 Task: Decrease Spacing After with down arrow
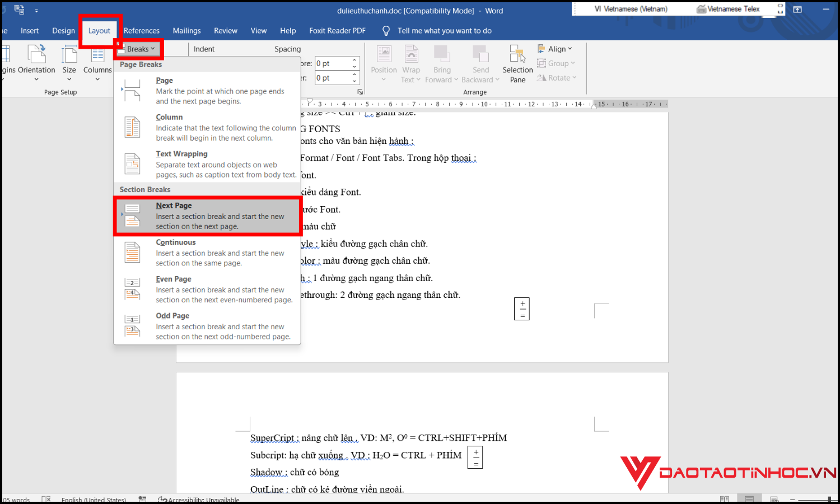[x=354, y=81]
